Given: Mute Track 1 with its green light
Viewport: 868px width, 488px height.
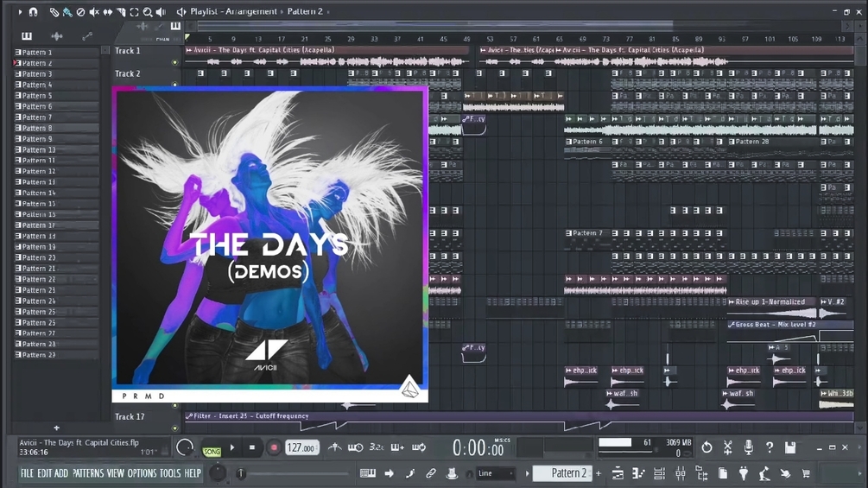Looking at the screenshot, I should (175, 62).
